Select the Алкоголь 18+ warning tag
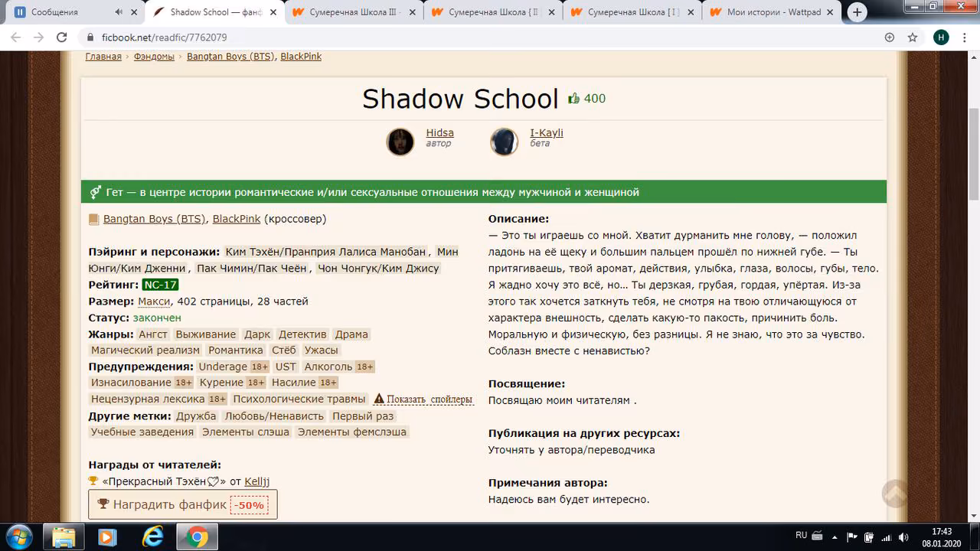This screenshot has width=980, height=551. coord(338,367)
